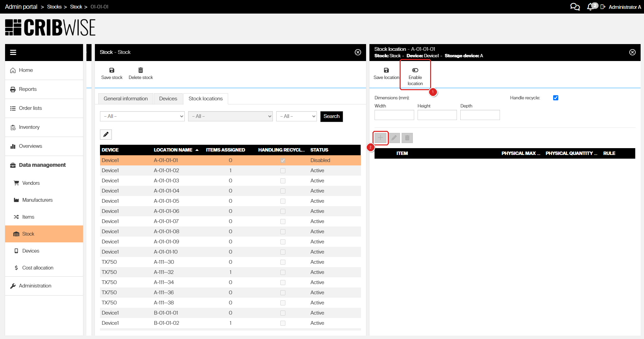Toggle recycle checkbox for A-01-01-02
The height and width of the screenshot is (339, 644).
coord(283,171)
